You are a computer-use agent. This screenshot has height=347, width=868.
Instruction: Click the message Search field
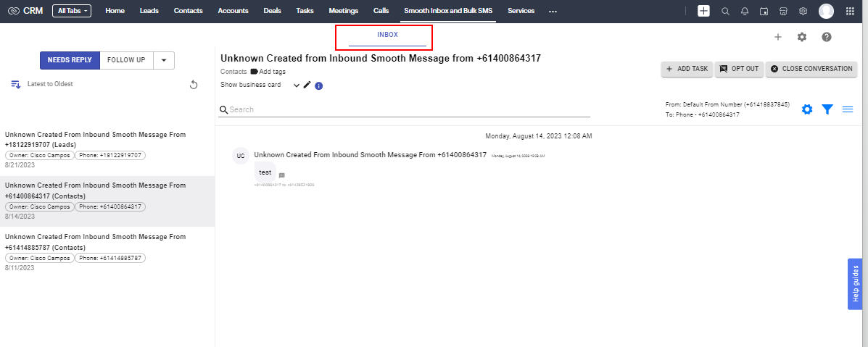[x=406, y=109]
